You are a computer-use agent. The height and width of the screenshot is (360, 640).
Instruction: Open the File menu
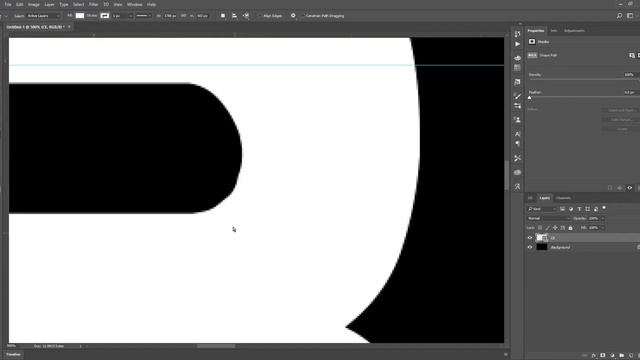8,4
